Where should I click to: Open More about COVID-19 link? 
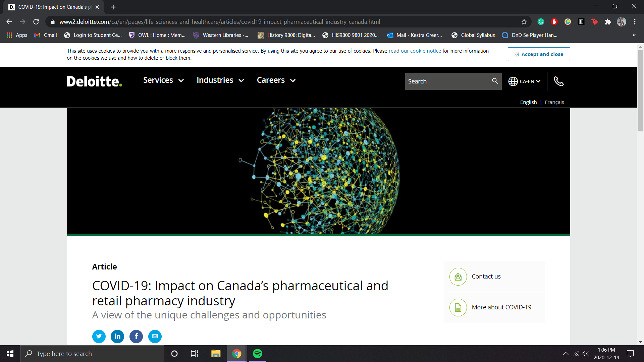(x=501, y=307)
